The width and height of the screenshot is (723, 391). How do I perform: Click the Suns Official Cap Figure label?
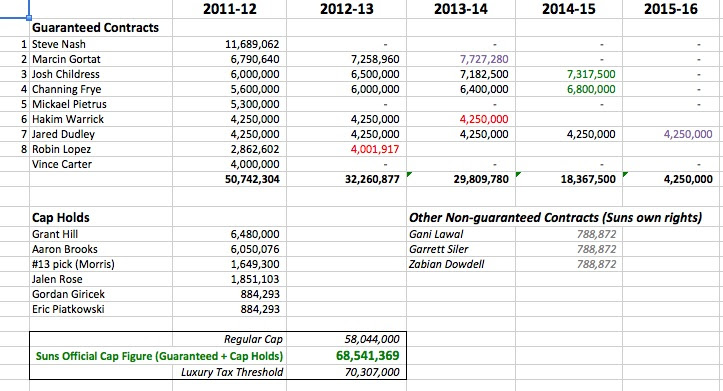pos(158,356)
